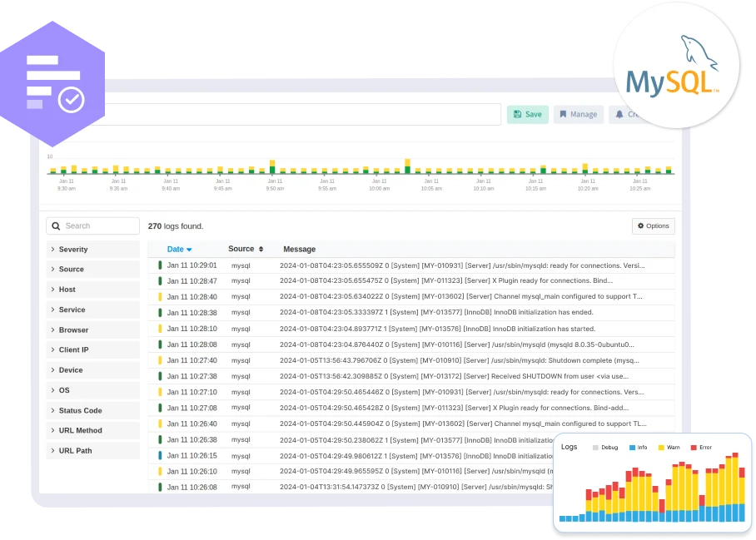Open the log row dated Jan 11 10:26:40
The height and width of the screenshot is (540, 756).
click(411, 424)
